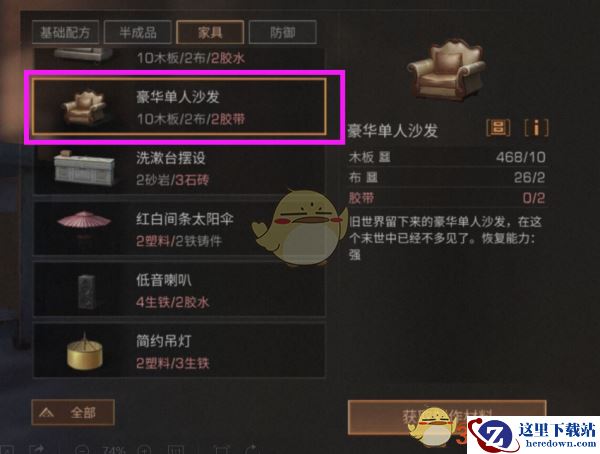Click the large sofa preview image

[x=446, y=71]
